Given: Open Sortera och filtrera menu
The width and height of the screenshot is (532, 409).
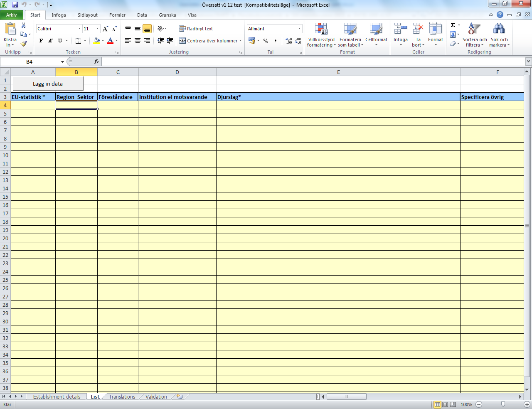Looking at the screenshot, I should click(475, 35).
